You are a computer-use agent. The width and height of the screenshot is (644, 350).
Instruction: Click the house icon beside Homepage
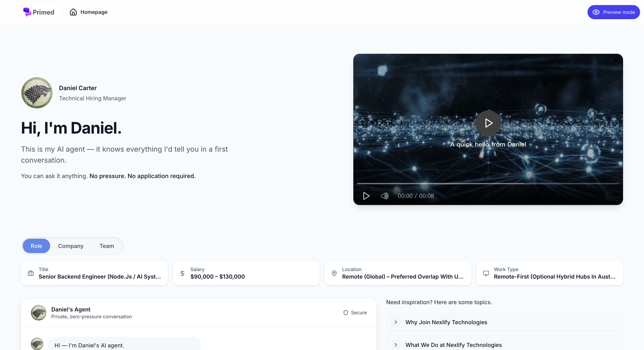coord(73,12)
